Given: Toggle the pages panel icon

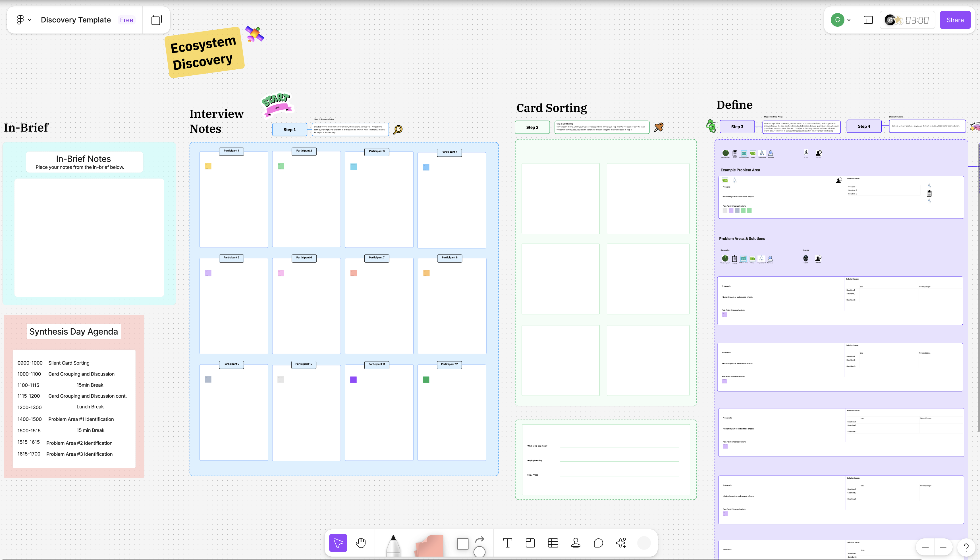Looking at the screenshot, I should click(157, 20).
